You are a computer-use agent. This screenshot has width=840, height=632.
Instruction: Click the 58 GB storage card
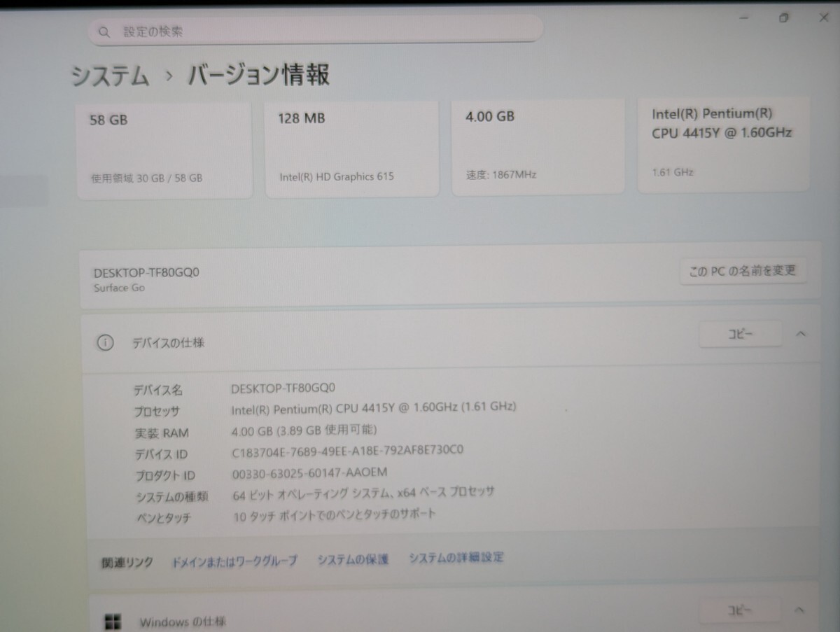(164, 150)
